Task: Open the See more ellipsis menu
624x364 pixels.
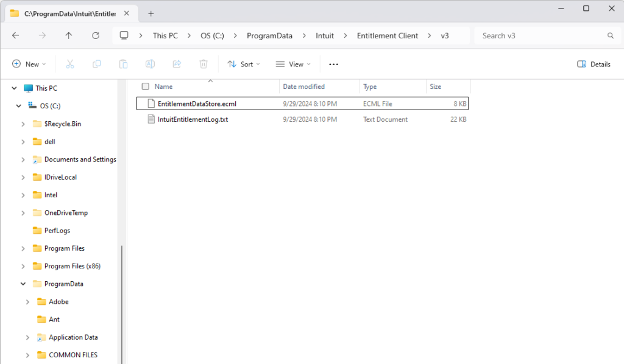Action: pyautogui.click(x=333, y=64)
